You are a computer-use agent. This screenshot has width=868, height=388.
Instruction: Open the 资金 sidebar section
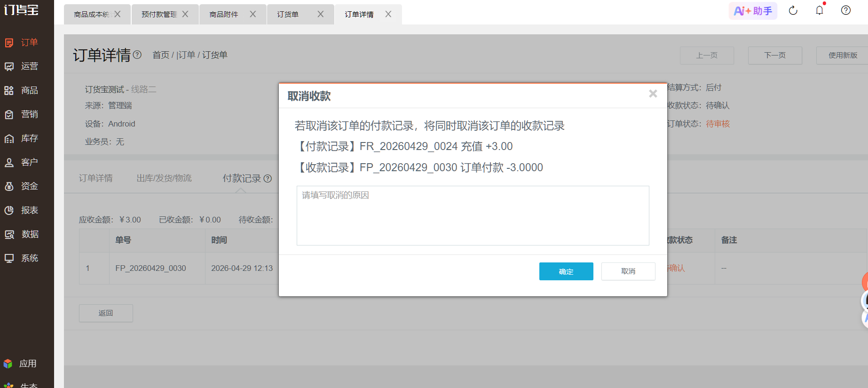pyautogui.click(x=22, y=186)
